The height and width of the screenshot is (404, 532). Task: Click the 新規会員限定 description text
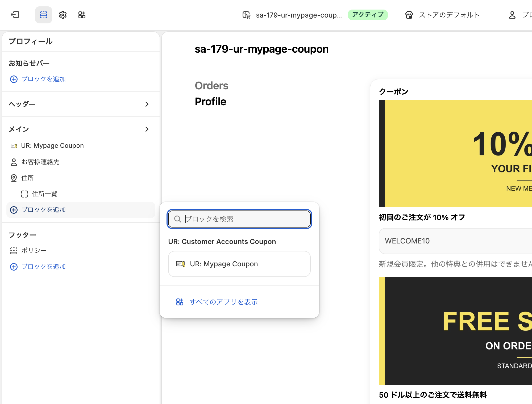click(455, 264)
